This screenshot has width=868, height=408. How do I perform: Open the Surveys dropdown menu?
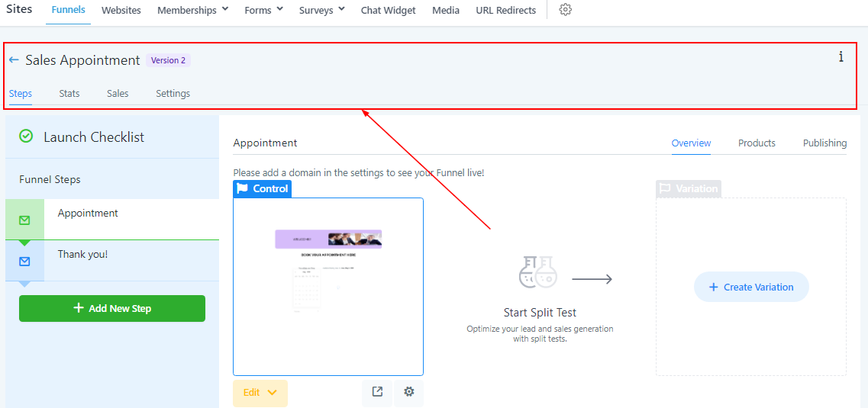tap(321, 11)
